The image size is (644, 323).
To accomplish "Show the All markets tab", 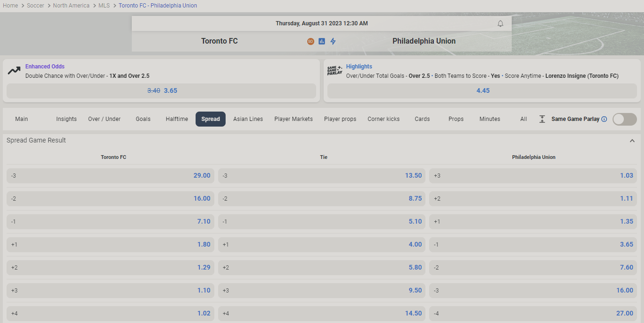I will click(523, 119).
